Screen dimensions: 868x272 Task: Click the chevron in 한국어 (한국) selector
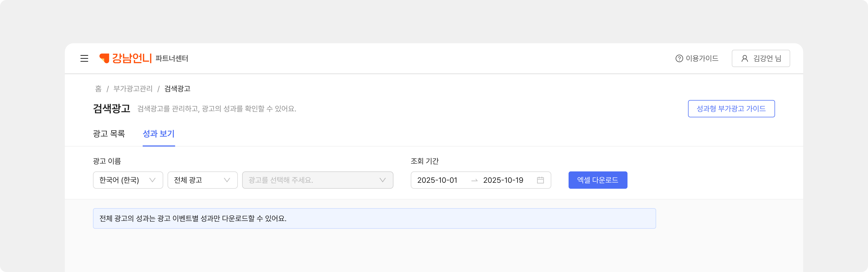152,180
